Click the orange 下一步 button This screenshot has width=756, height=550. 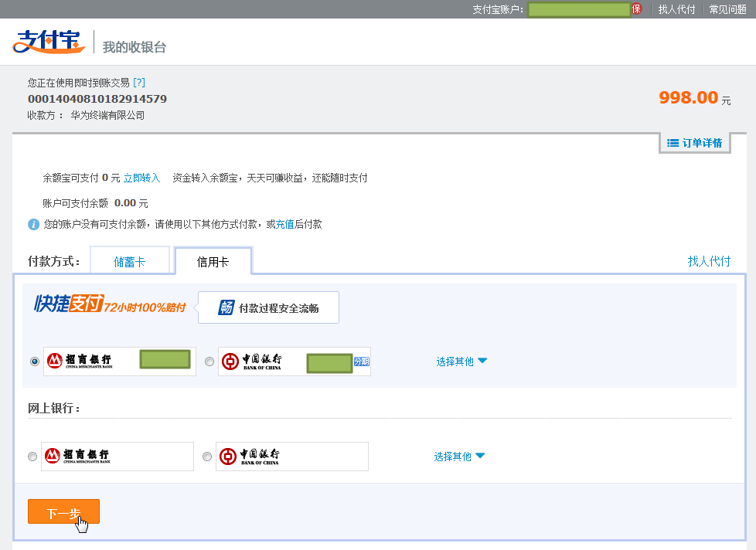point(63,511)
